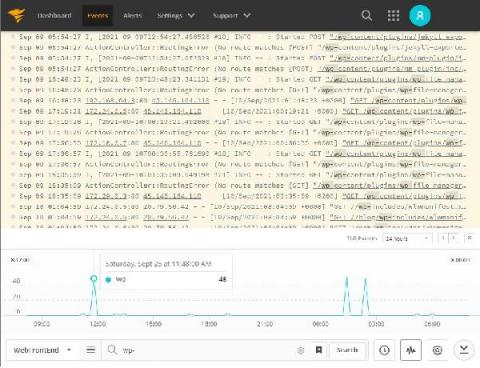Open the Web Frontend group dropdown

42,350
